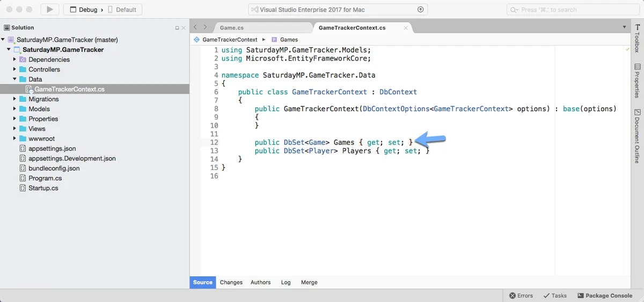Screen dimensions: 644x302
Task: Select Startup.cs file
Action: 43,188
